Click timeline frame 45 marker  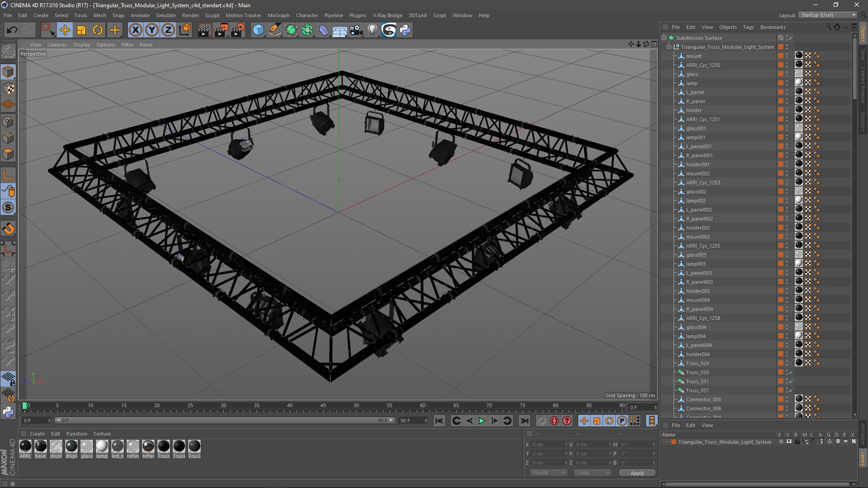pyautogui.click(x=323, y=406)
